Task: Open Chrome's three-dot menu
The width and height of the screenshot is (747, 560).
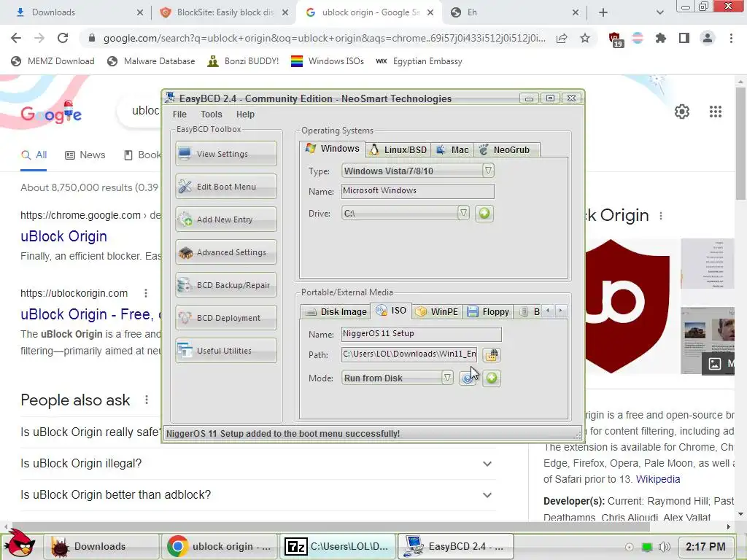Action: pos(731,38)
